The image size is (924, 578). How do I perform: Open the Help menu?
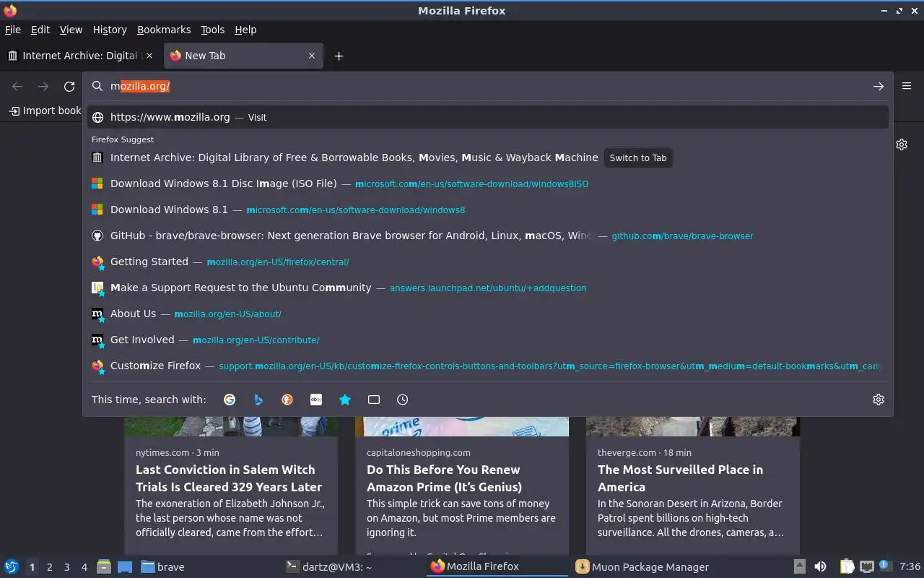click(x=245, y=30)
